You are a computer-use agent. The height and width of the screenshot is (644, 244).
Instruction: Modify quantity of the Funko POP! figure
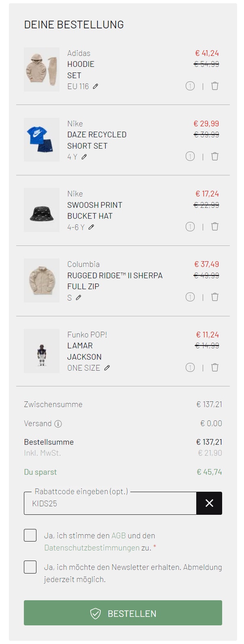[190, 367]
